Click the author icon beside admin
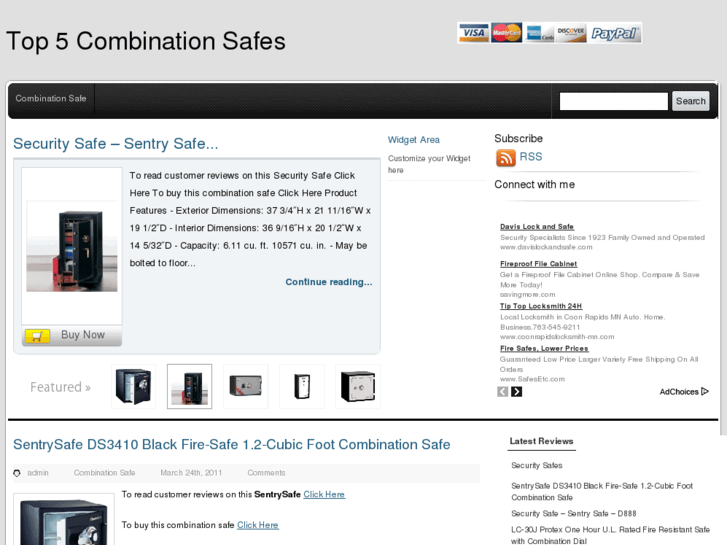The image size is (727, 545). [17, 473]
